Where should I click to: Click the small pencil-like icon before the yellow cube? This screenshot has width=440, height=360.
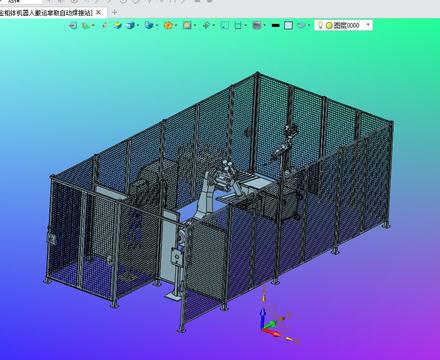pos(105,25)
